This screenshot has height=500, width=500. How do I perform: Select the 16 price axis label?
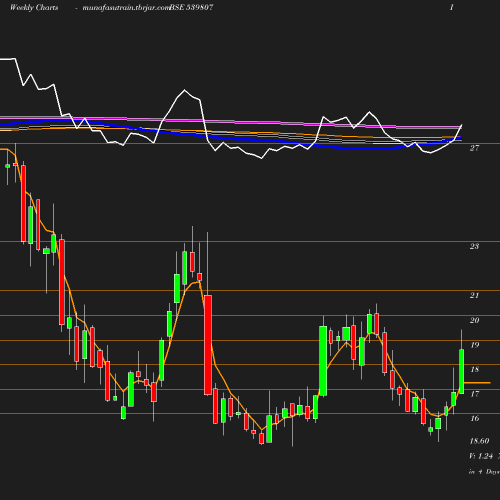475,418
